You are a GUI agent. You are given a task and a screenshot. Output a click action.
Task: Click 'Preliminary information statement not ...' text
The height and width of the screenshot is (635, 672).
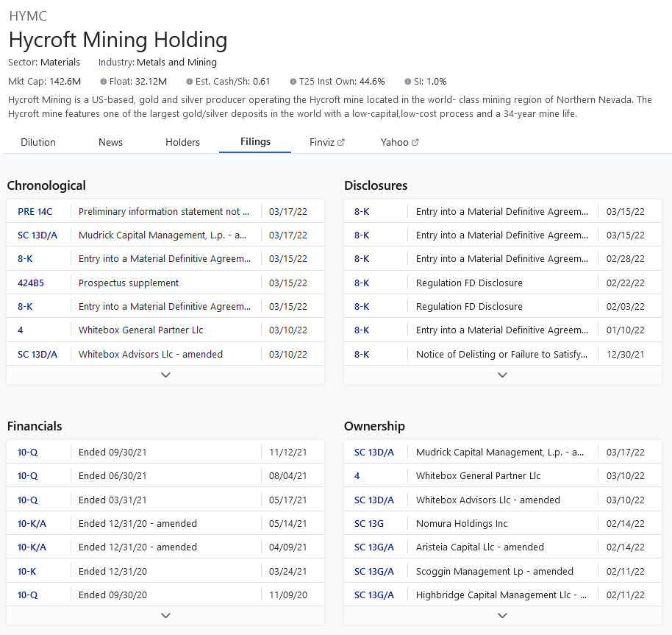[164, 212]
